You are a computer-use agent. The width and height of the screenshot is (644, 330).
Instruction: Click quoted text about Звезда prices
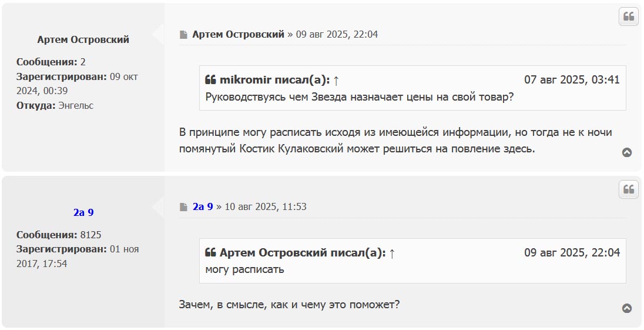(x=360, y=96)
